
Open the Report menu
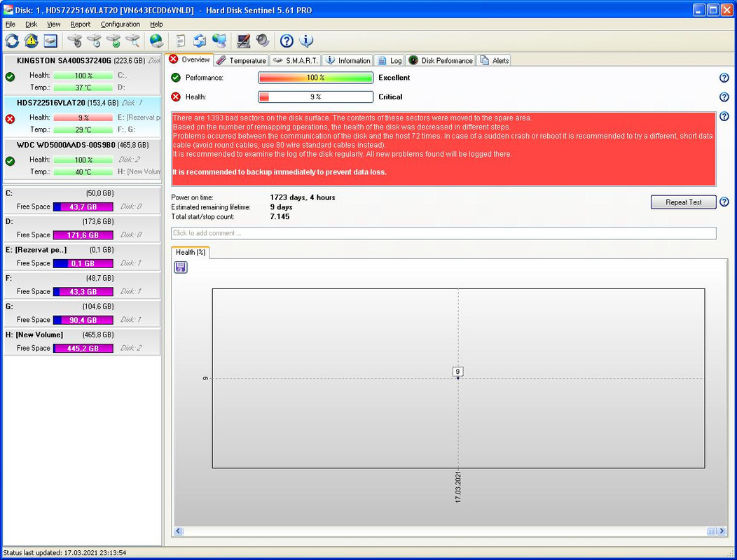pyautogui.click(x=81, y=24)
